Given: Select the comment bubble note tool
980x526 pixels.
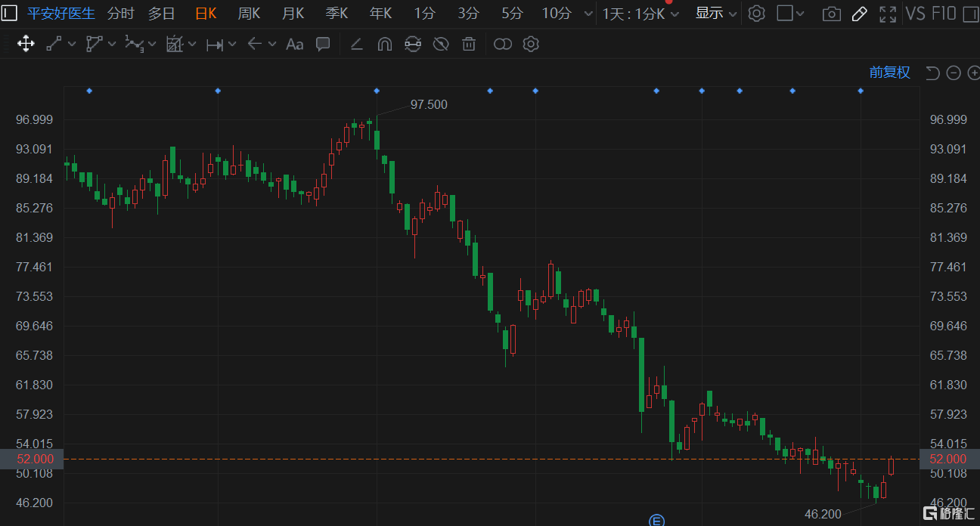Looking at the screenshot, I should pos(323,44).
